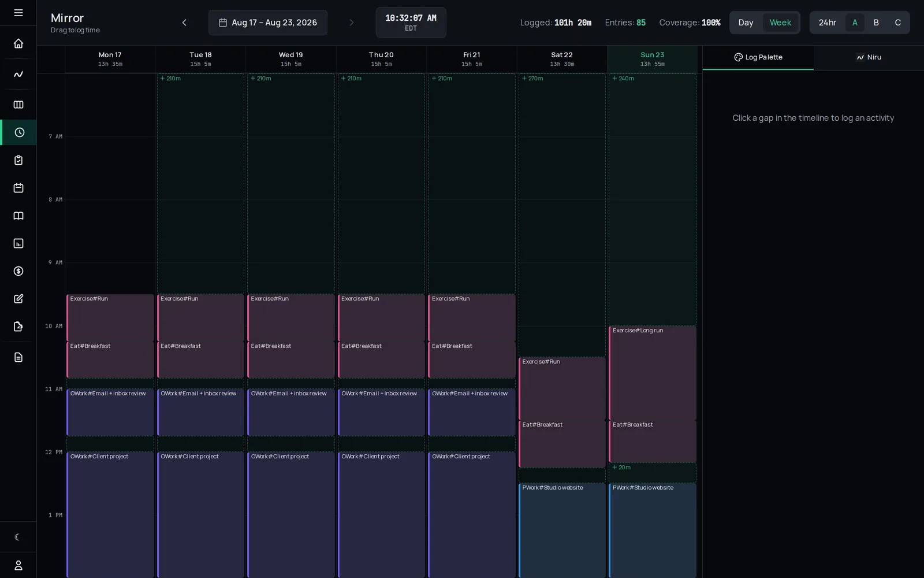Open the Aug 17 – Aug 23 date picker

[x=268, y=23]
